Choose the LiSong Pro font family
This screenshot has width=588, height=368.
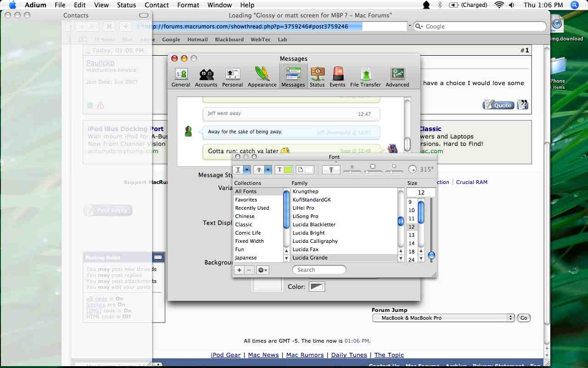click(x=344, y=216)
